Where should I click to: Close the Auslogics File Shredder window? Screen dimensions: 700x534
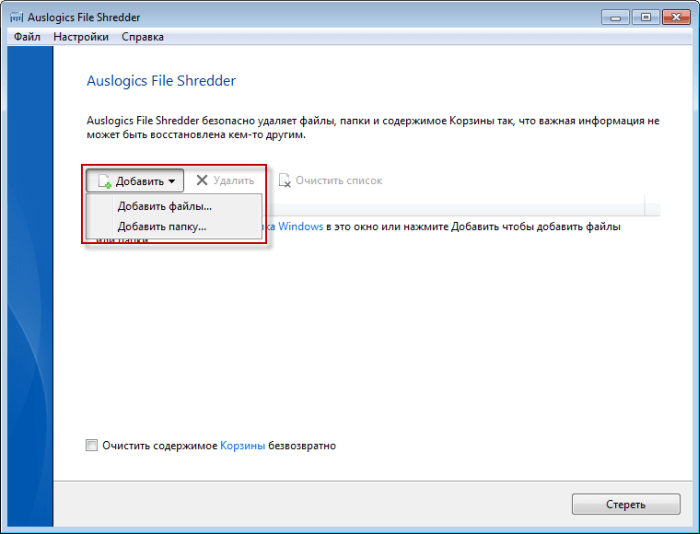[676, 17]
